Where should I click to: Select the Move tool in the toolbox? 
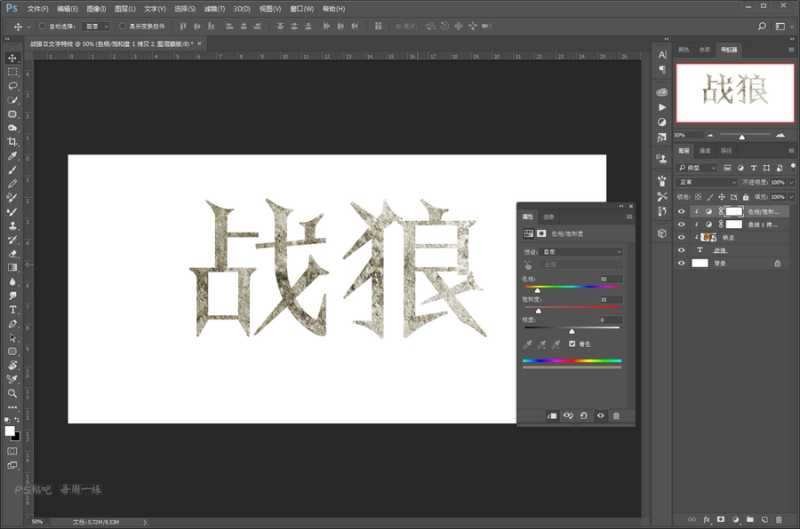click(13, 58)
